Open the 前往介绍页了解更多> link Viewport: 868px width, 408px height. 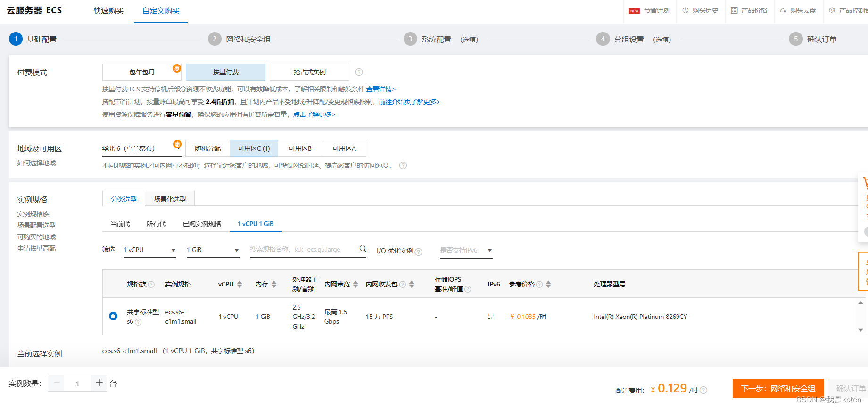pyautogui.click(x=409, y=102)
